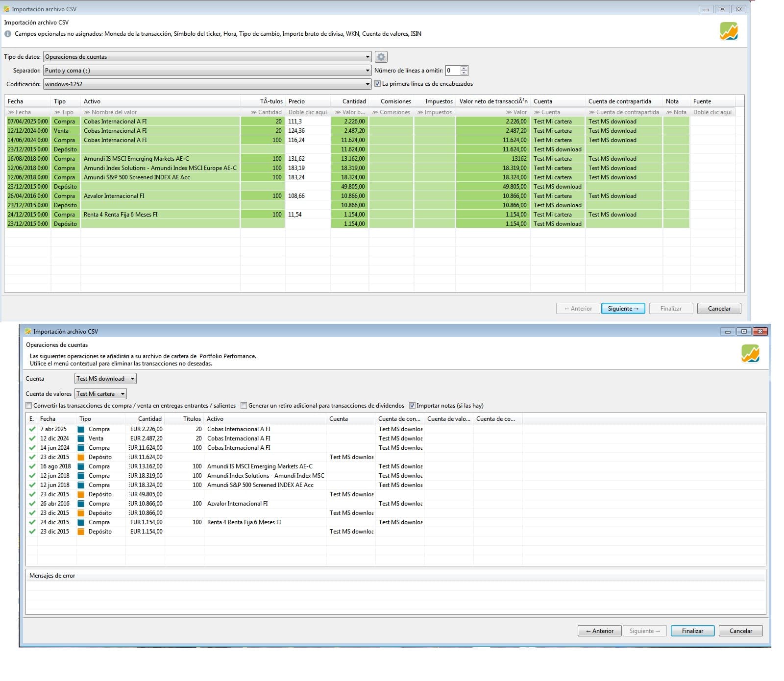Click green check on the 14 jun 2024 row
The image size is (784, 681).
[x=32, y=448]
